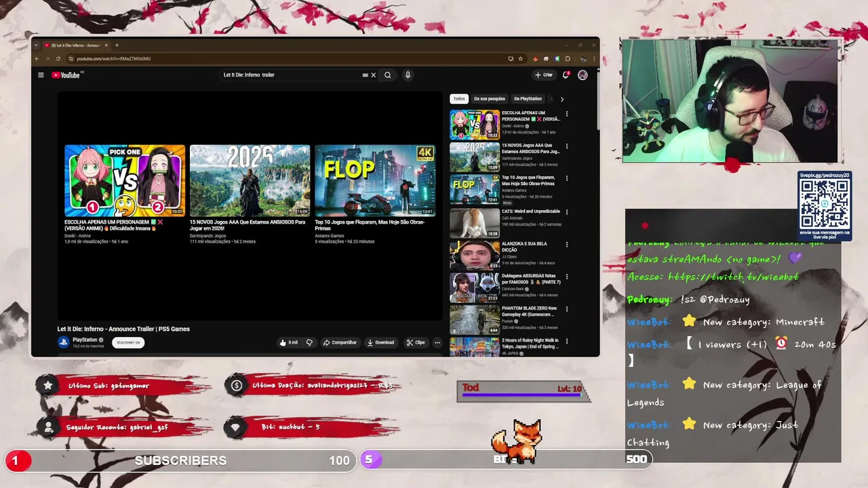Viewport: 868px width, 488px height.
Task: Open the 2026 AAA games end-screen thumbnail
Action: (250, 180)
